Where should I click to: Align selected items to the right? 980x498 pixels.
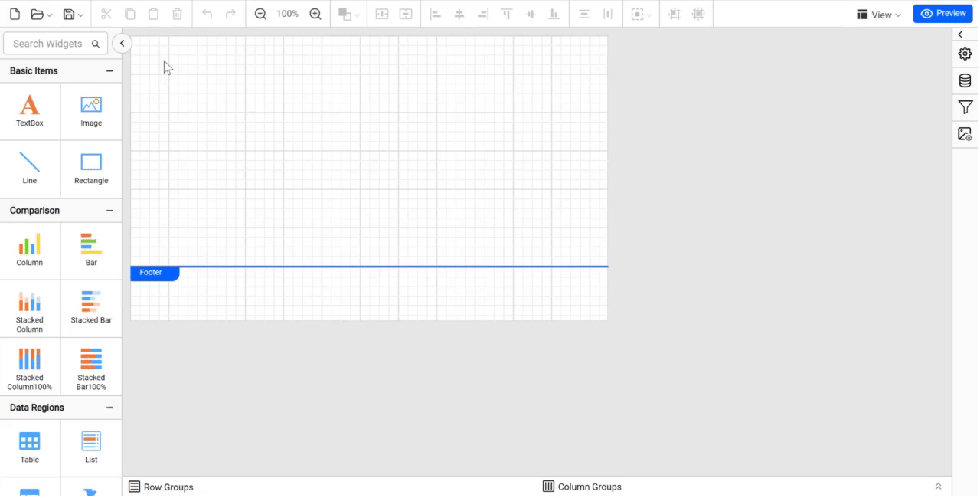click(x=482, y=14)
